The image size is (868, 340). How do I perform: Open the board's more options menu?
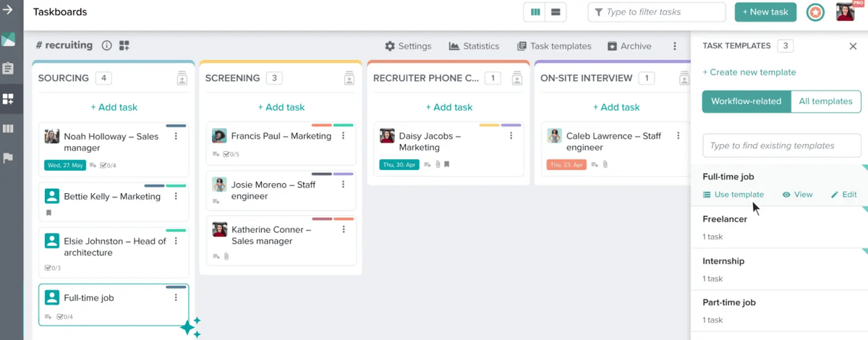click(x=675, y=46)
